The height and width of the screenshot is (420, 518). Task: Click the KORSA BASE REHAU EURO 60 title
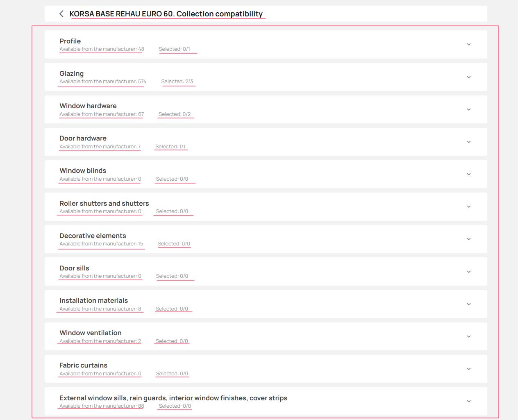tap(166, 14)
